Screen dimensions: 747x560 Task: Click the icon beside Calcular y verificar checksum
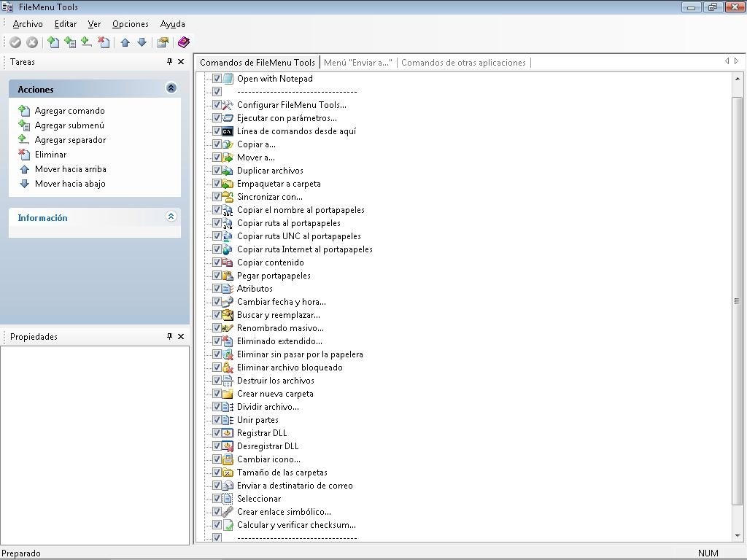click(228, 525)
